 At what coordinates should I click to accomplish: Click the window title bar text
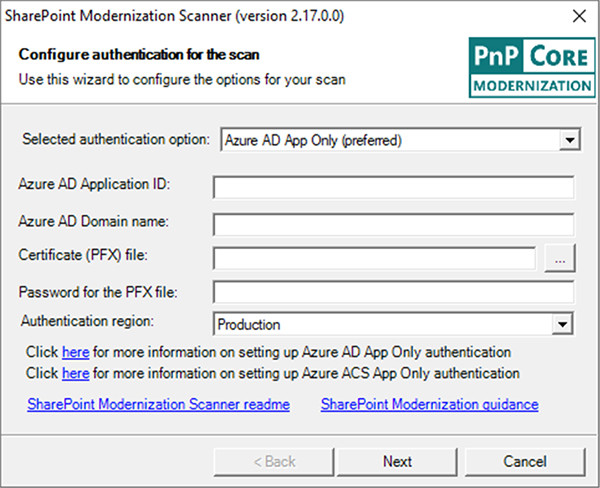(174, 16)
